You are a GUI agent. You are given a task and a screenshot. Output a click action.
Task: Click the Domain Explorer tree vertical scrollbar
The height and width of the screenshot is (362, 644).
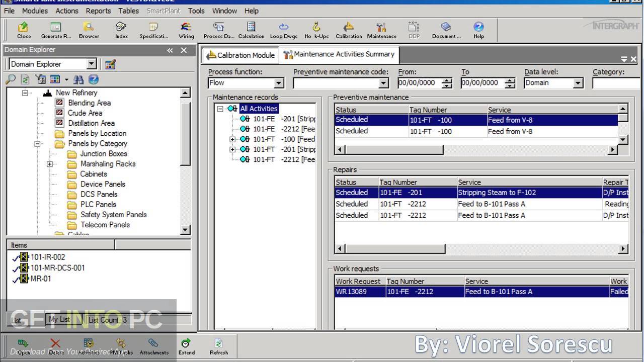pos(185,161)
